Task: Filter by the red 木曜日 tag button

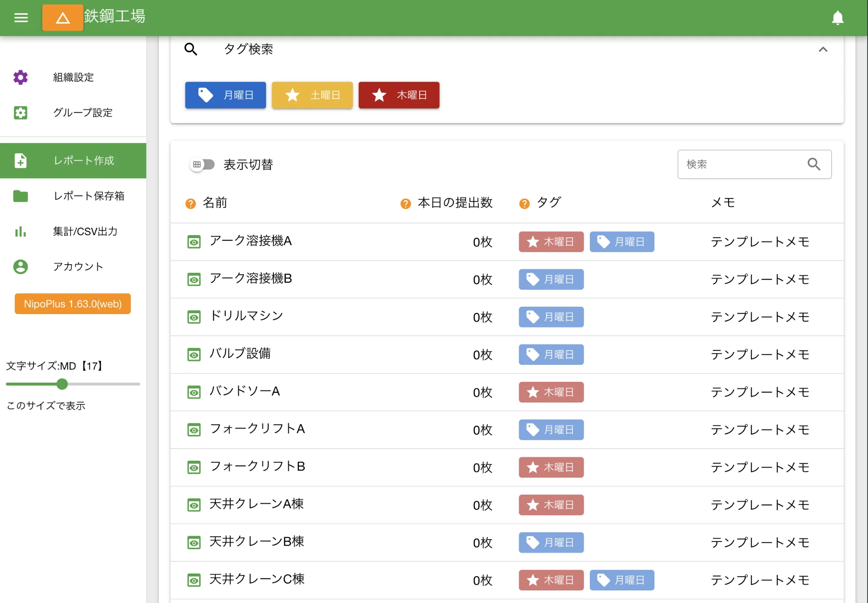Action: [399, 95]
